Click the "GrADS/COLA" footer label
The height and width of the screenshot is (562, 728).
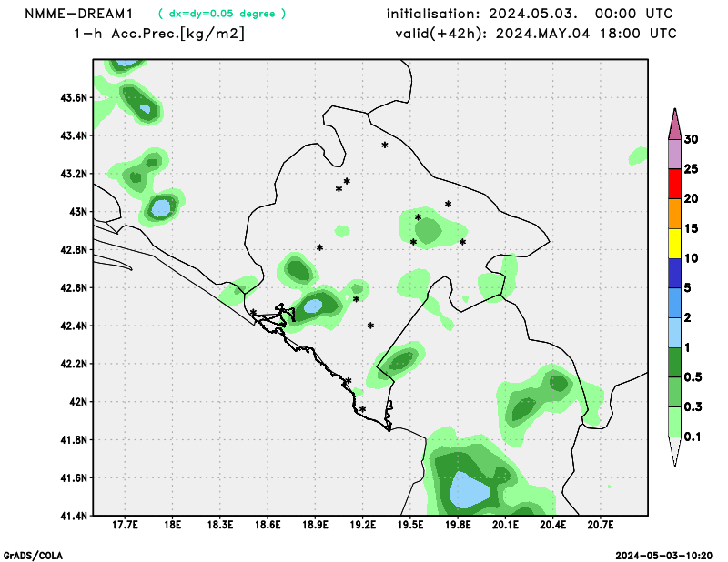(x=33, y=556)
